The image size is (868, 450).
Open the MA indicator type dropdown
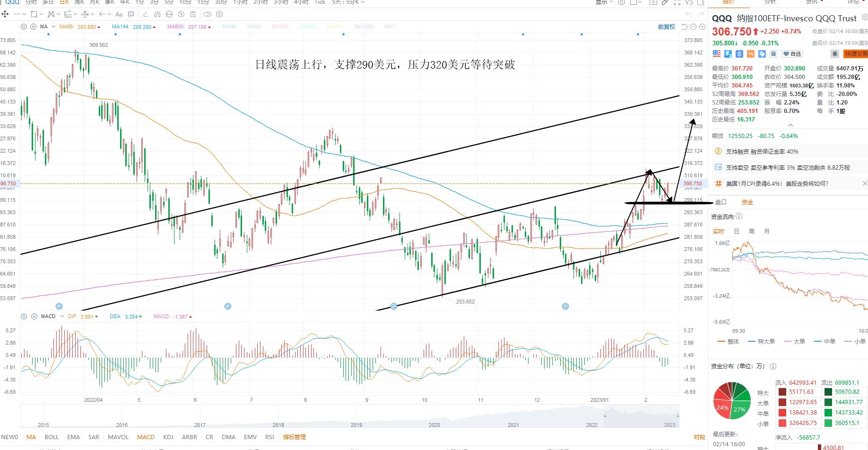pyautogui.click(x=53, y=27)
